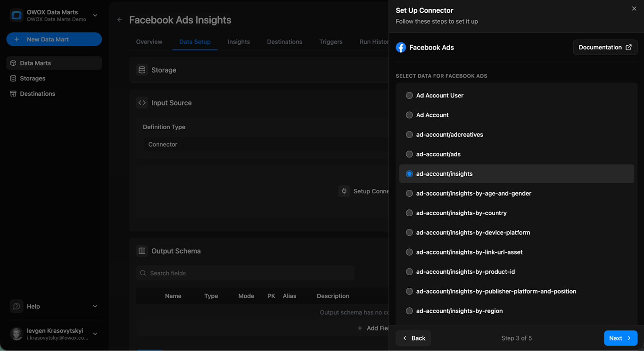Viewport: 644px width, 351px height.
Task: Select the Ad Account User radio option
Action: [x=409, y=95]
